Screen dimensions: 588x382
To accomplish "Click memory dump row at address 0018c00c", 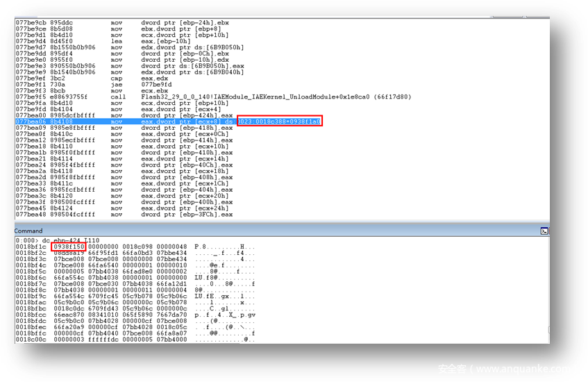I will point(139,340).
